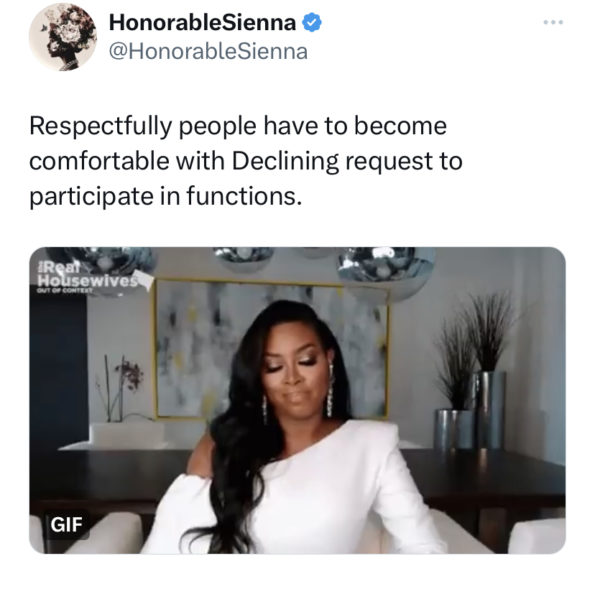
Task: Open the HonorableSienna display name
Action: coord(202,22)
